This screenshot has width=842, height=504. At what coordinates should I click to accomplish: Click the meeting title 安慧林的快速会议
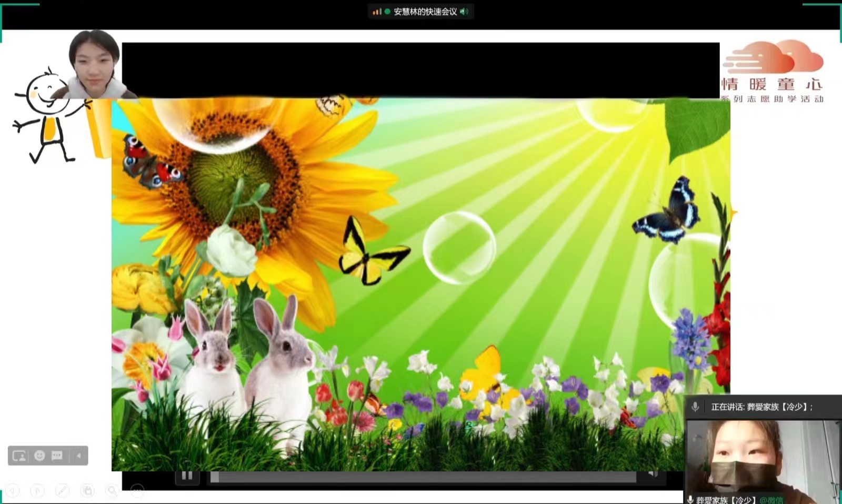[425, 12]
